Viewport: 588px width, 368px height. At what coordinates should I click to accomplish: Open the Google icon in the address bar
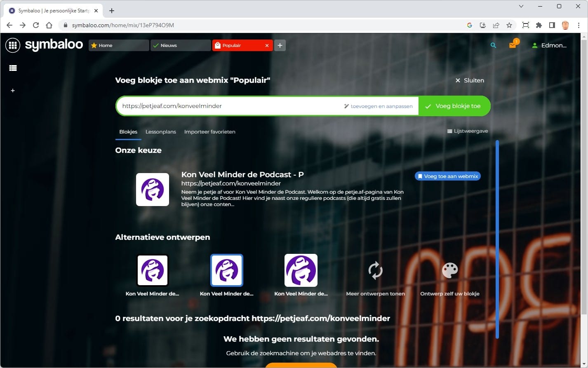469,25
